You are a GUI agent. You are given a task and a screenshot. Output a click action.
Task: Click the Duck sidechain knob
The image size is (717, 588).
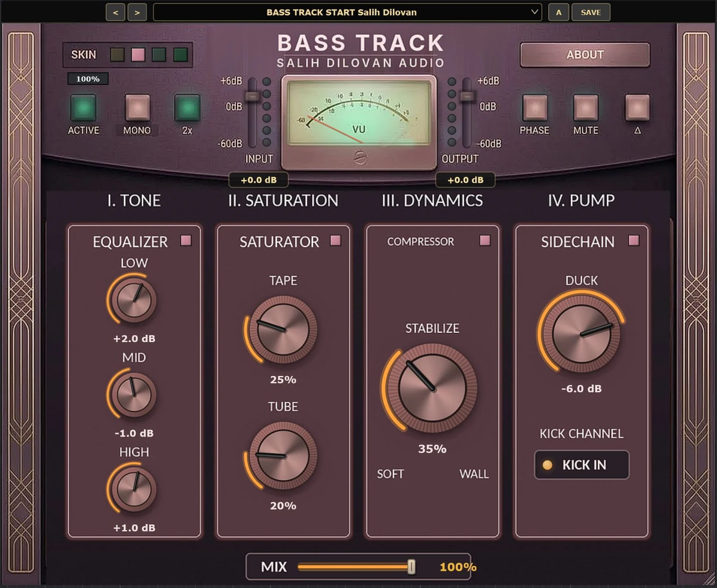[x=581, y=333]
